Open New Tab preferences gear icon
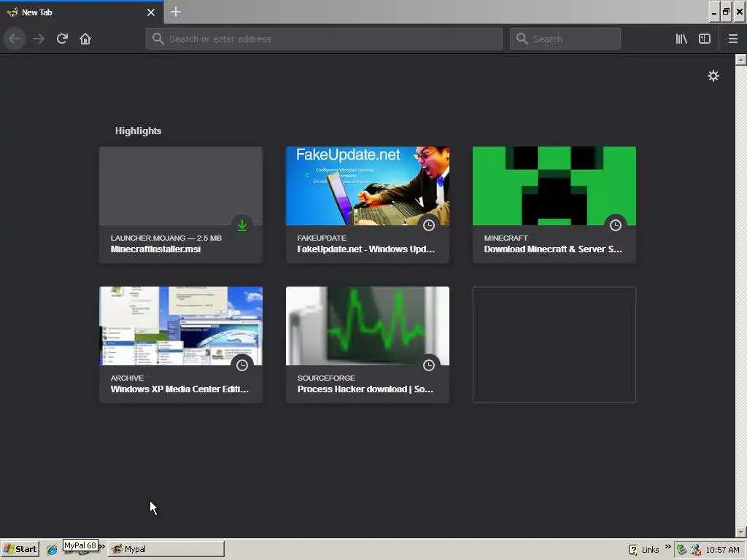Viewport: 747px width, 560px height. coord(713,76)
